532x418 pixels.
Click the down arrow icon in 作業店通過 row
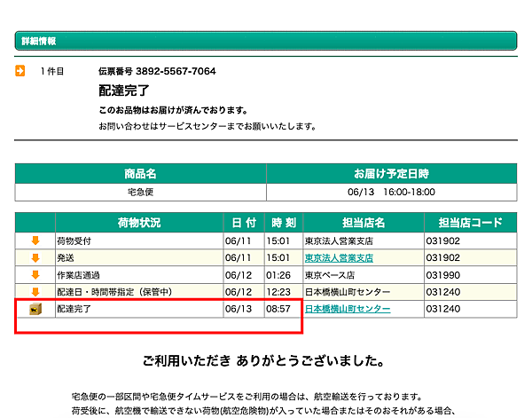[x=35, y=275]
